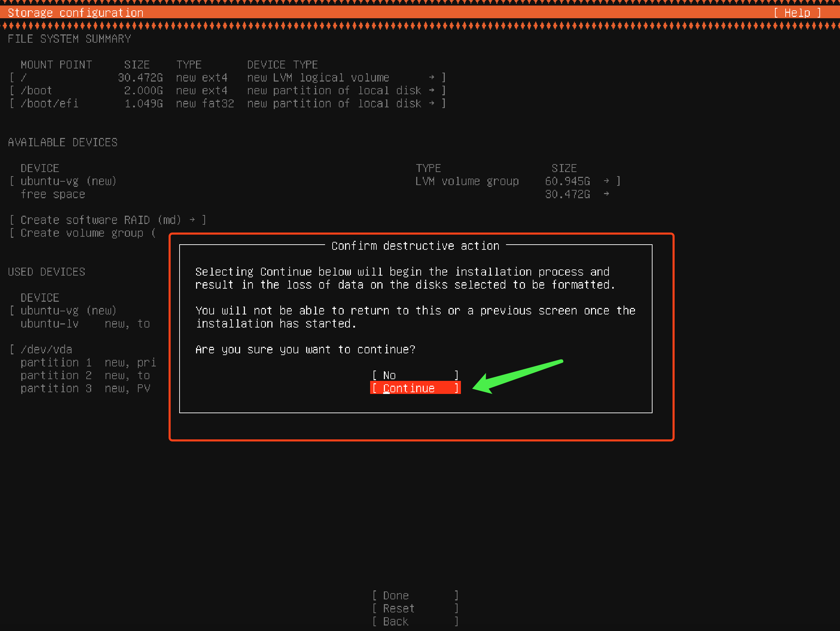This screenshot has height=631, width=840.
Task: Confirm with the Continue button
Action: click(x=416, y=388)
